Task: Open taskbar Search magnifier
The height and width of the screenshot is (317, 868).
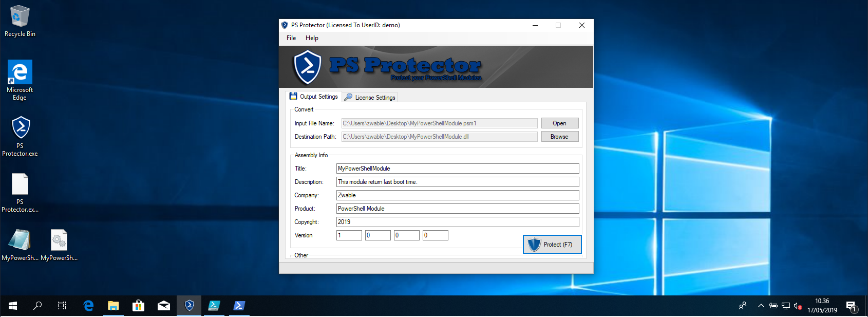Action: tap(37, 306)
